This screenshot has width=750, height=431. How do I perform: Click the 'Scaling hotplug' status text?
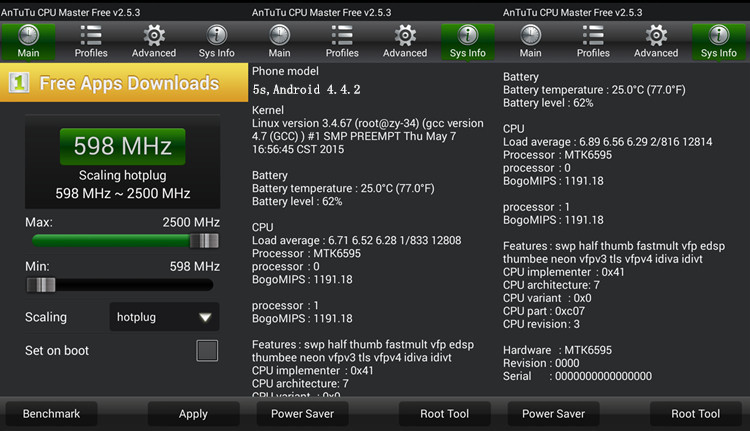[122, 175]
